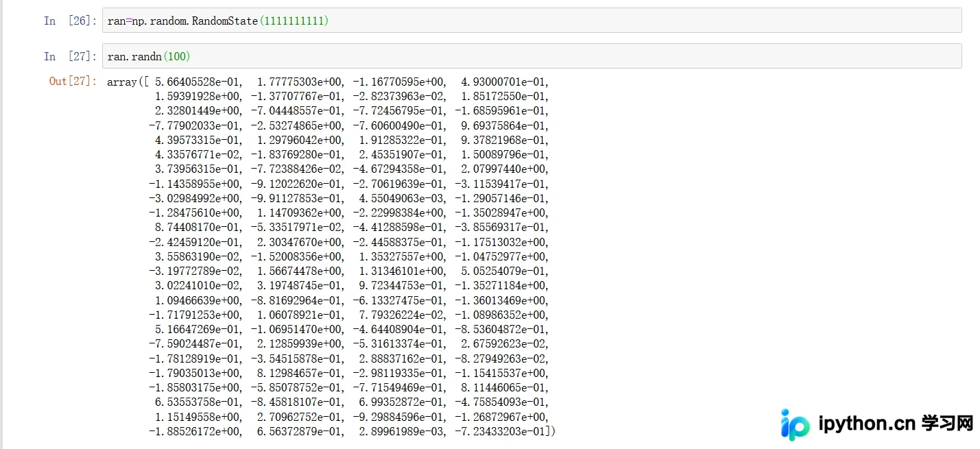This screenshot has width=980, height=449.
Task: Focus the code cell with ran.randn(100)
Action: tap(531, 56)
